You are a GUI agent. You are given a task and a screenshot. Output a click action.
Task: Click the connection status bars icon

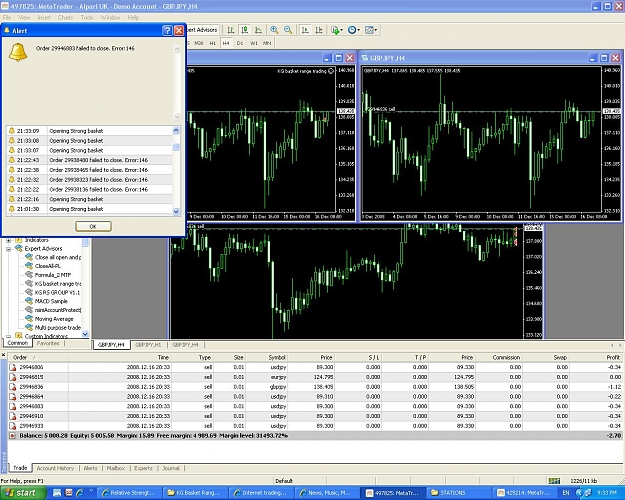[554, 481]
